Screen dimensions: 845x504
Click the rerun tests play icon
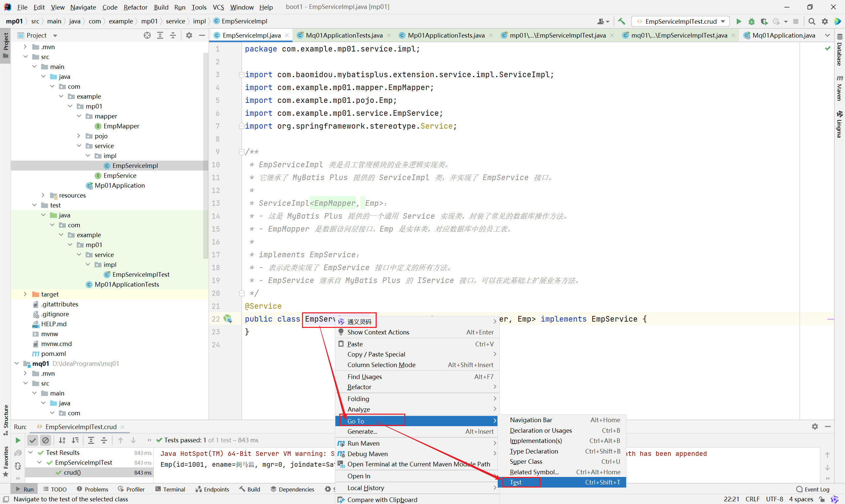tap(18, 440)
